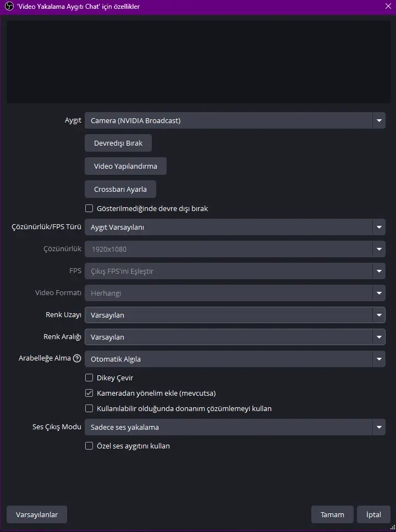
Task: Click the Renk Aralığı label
Action: coord(63,336)
